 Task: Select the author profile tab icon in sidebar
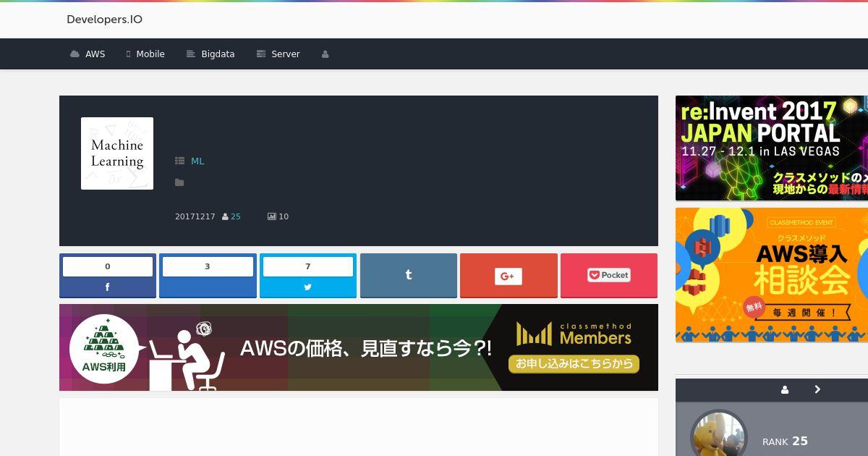coord(785,389)
